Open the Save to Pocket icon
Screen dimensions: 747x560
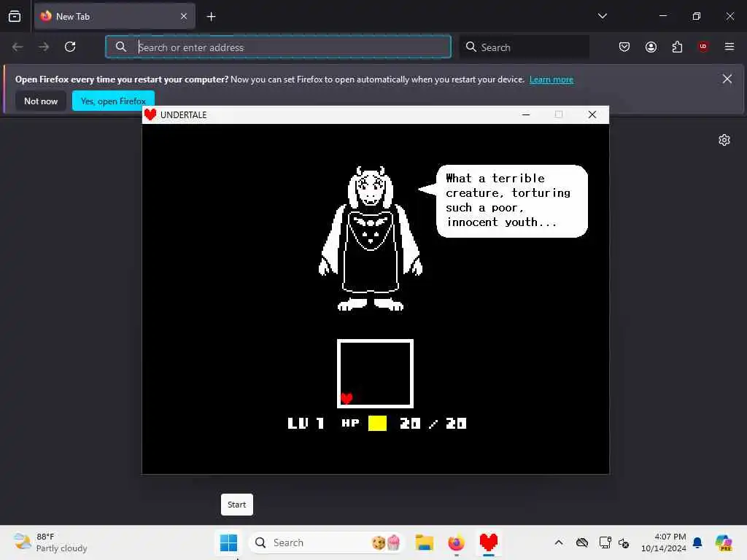click(x=624, y=47)
